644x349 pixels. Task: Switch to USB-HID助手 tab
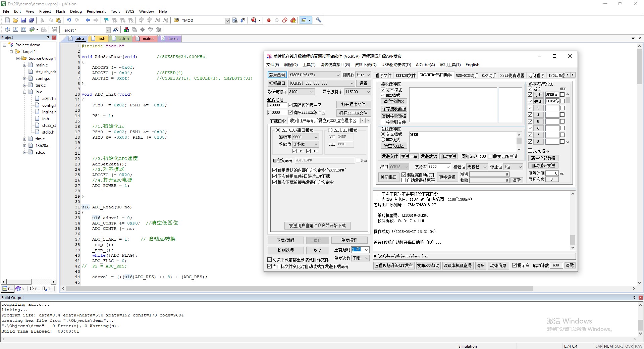467,76
